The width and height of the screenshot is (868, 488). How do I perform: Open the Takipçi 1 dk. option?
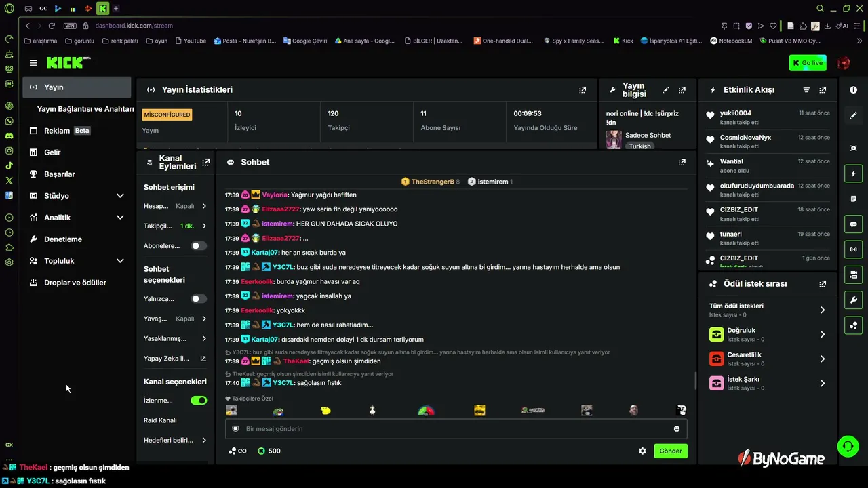(x=175, y=226)
